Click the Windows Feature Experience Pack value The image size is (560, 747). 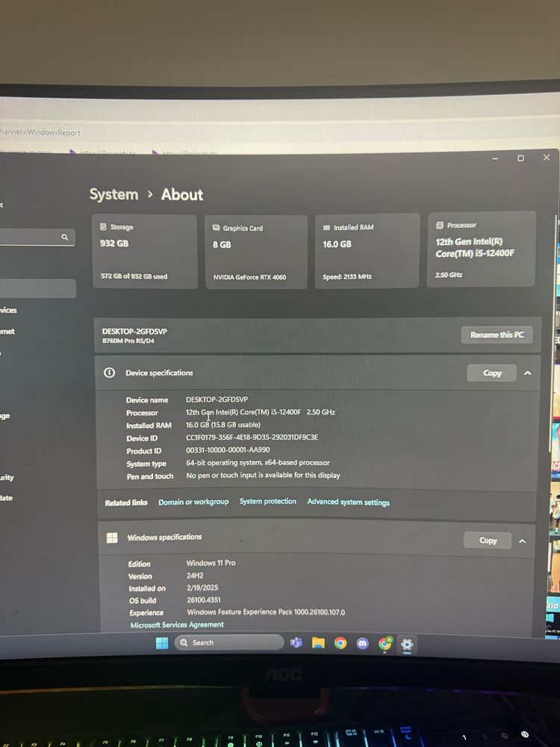coord(266,613)
